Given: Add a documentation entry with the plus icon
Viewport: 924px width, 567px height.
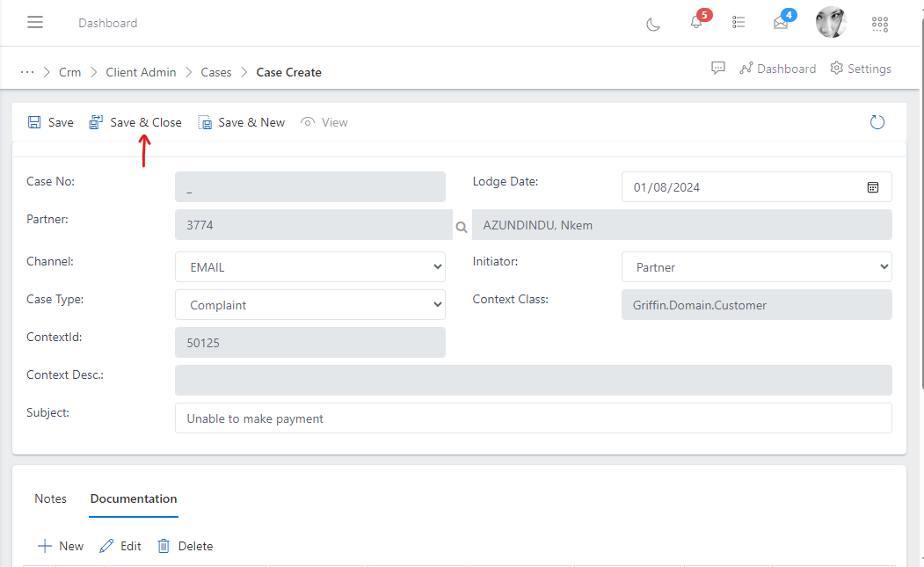Looking at the screenshot, I should tap(60, 546).
